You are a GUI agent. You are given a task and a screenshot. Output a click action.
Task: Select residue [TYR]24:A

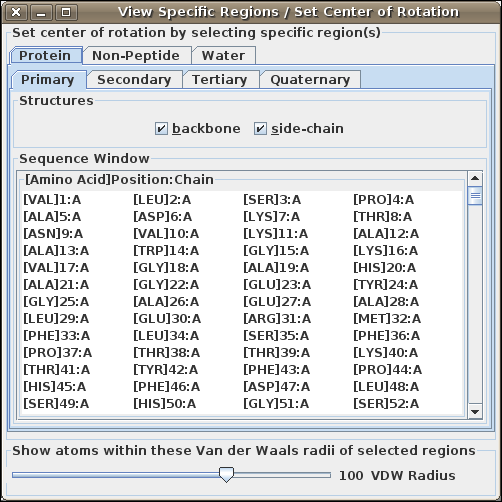coord(386,285)
